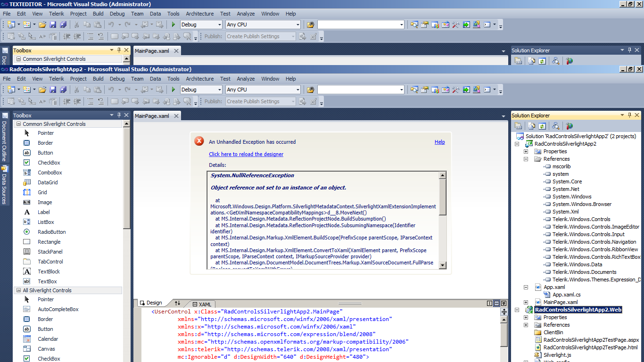
Task: Select the TextBlock control in the Toolbox
Action: click(x=49, y=271)
